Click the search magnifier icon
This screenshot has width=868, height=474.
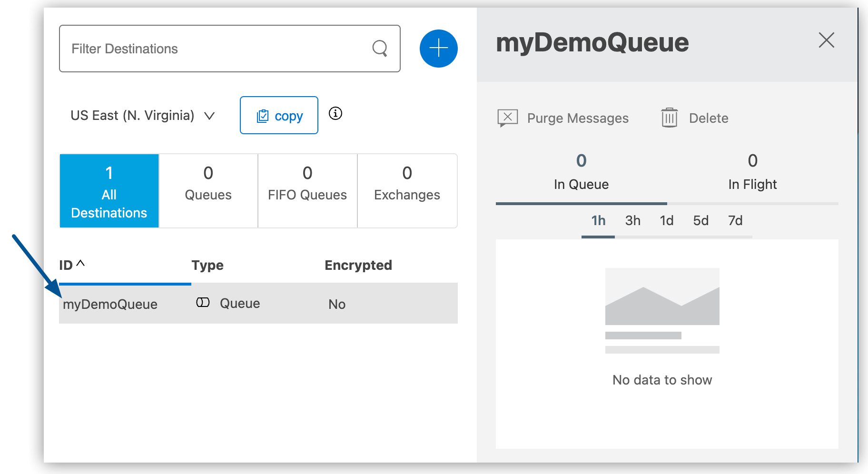point(379,48)
